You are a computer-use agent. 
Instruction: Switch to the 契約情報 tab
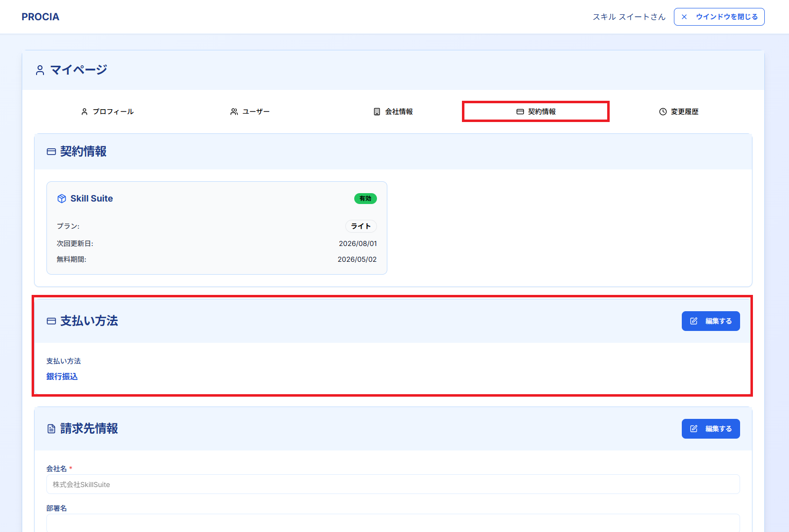[536, 112]
